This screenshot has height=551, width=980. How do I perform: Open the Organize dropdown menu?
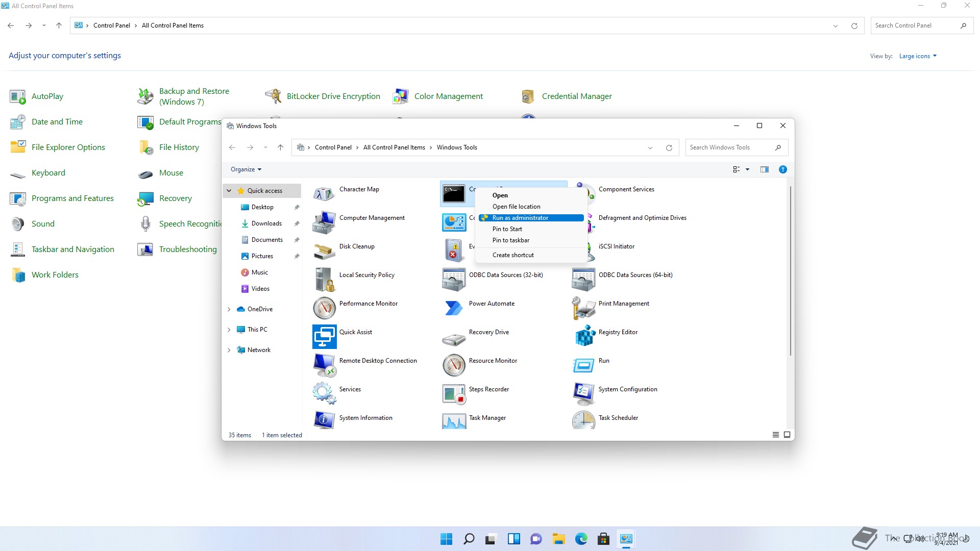point(246,169)
